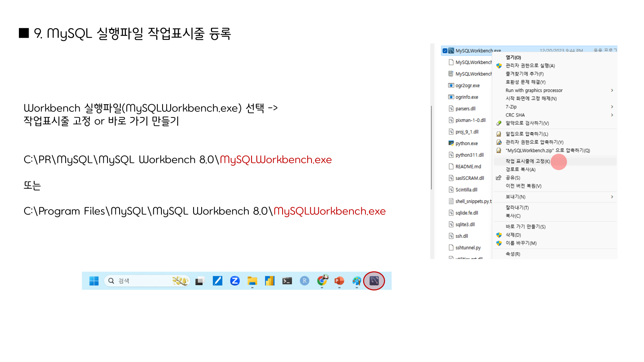
Task: Toggle checkbox next to MySQLWorkbench.exe
Action: tap(445, 51)
